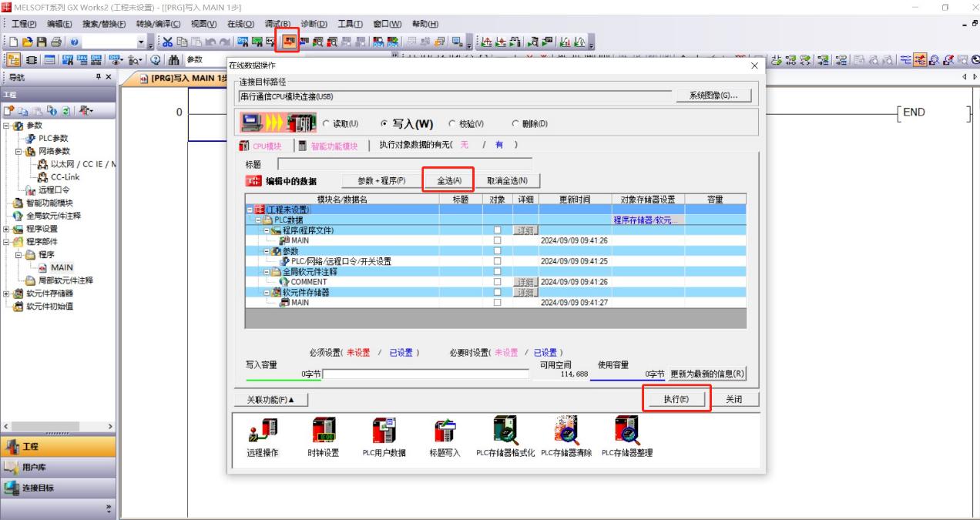Check the 程序(程序文件) target checkbox
This screenshot has width=980, height=520.
click(x=497, y=230)
